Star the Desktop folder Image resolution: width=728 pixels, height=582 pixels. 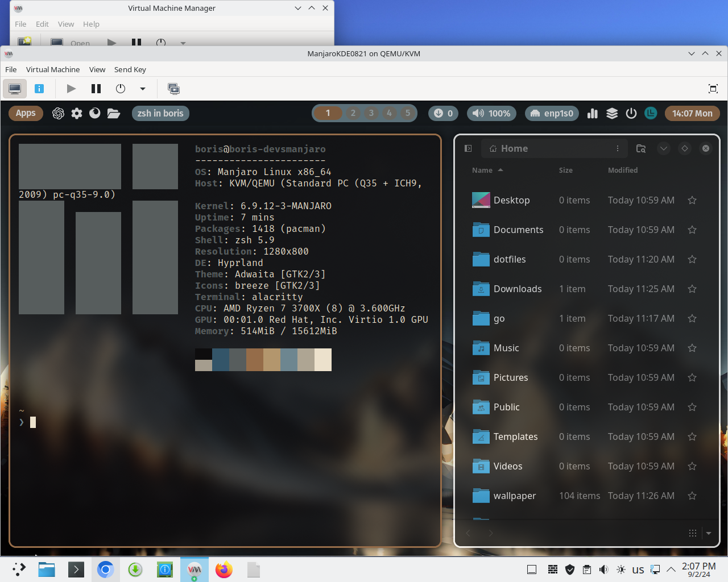[x=692, y=200]
